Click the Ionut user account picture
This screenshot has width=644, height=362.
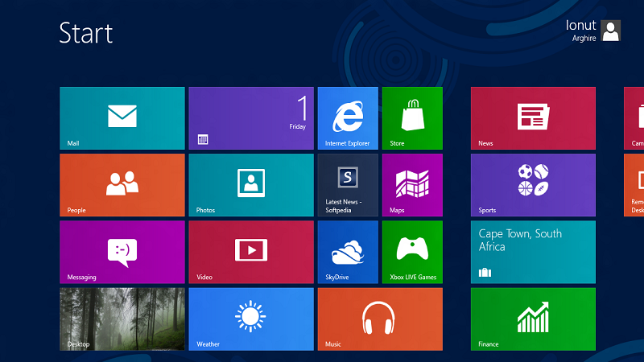click(611, 31)
